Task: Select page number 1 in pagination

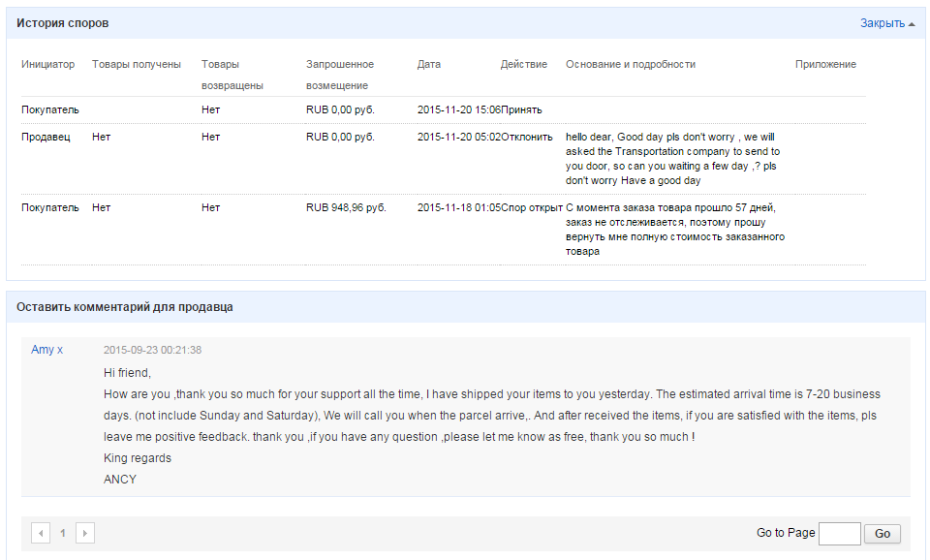Action: pos(63,533)
